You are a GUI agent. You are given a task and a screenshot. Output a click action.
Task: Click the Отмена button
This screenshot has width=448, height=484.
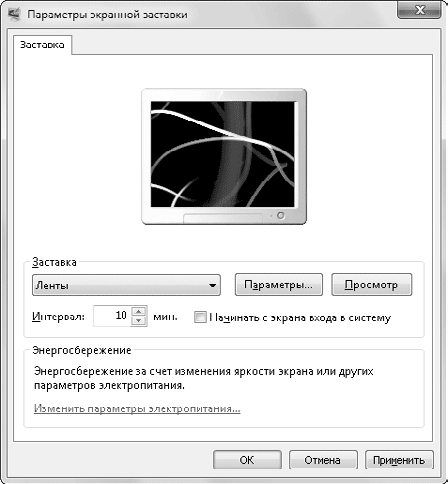pos(323,460)
